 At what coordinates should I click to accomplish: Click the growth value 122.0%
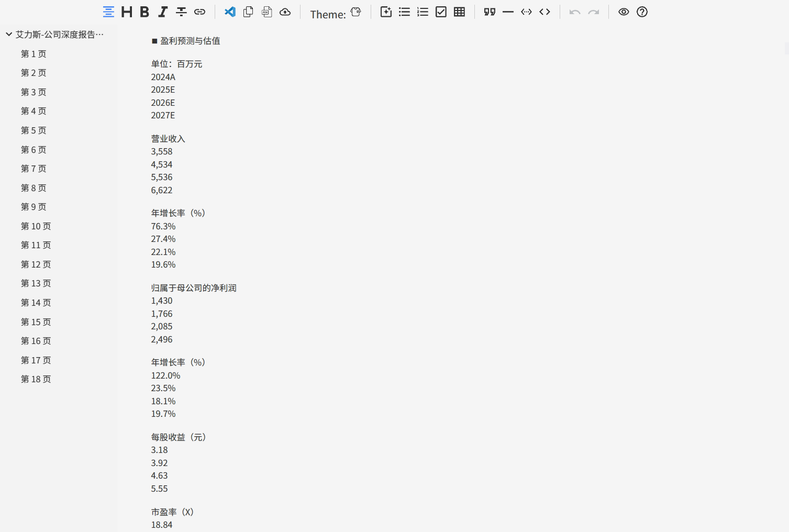pyautogui.click(x=165, y=375)
